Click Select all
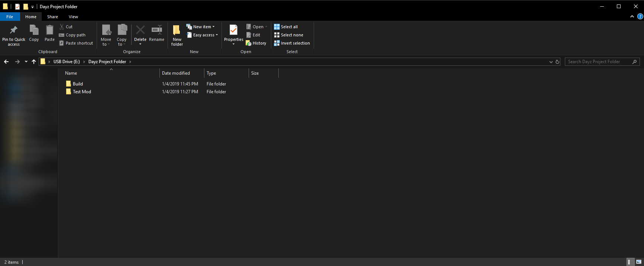644x266 pixels. click(286, 27)
